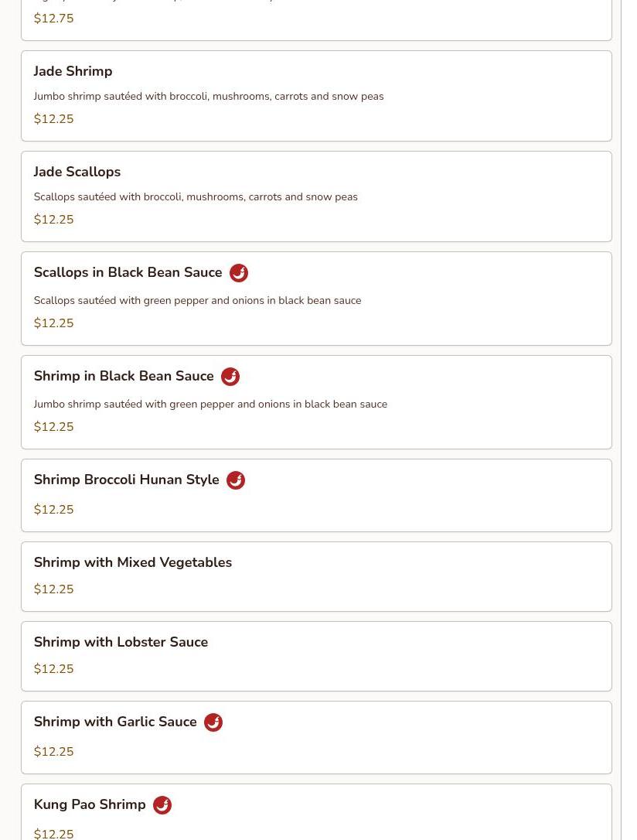Click the Shrimp with Lobster Sauce price

(x=53, y=668)
